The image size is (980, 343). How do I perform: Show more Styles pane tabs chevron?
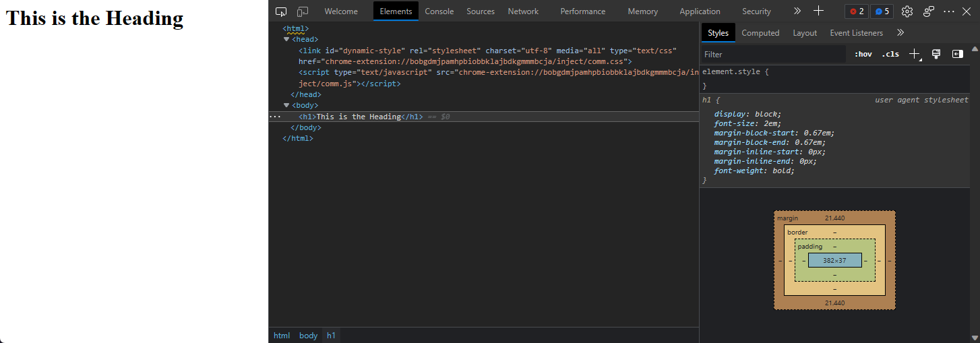click(x=900, y=33)
